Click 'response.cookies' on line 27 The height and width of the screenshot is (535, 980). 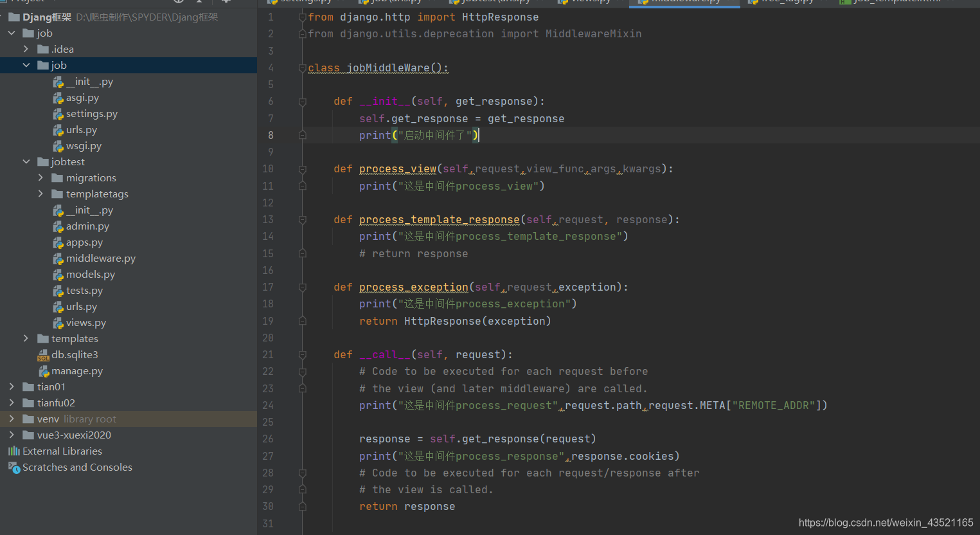[623, 456]
